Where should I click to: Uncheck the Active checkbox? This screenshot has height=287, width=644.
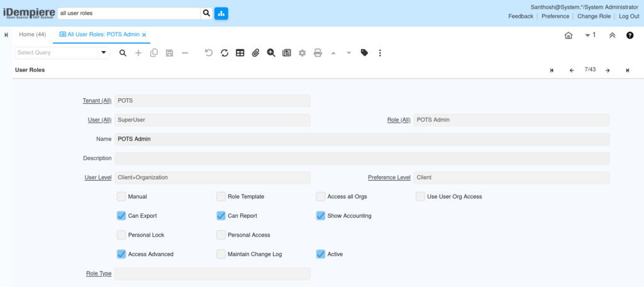tap(321, 254)
